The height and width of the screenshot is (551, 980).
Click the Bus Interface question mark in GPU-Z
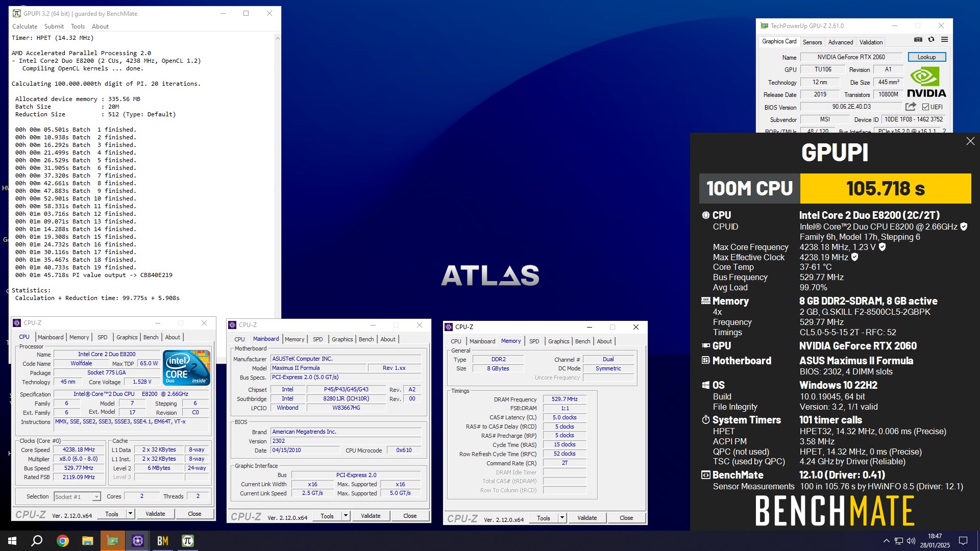click(944, 131)
